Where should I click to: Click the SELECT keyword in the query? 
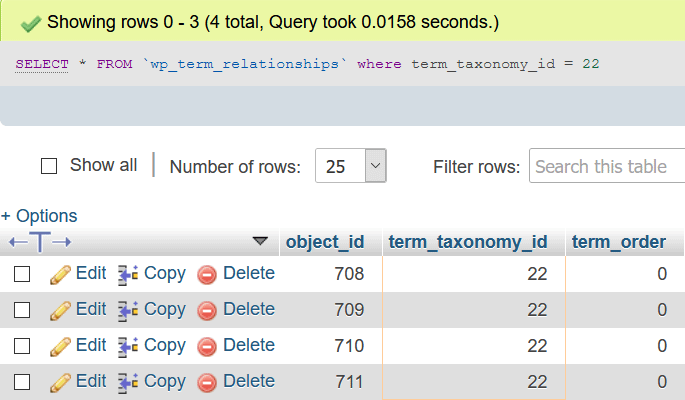tap(42, 64)
